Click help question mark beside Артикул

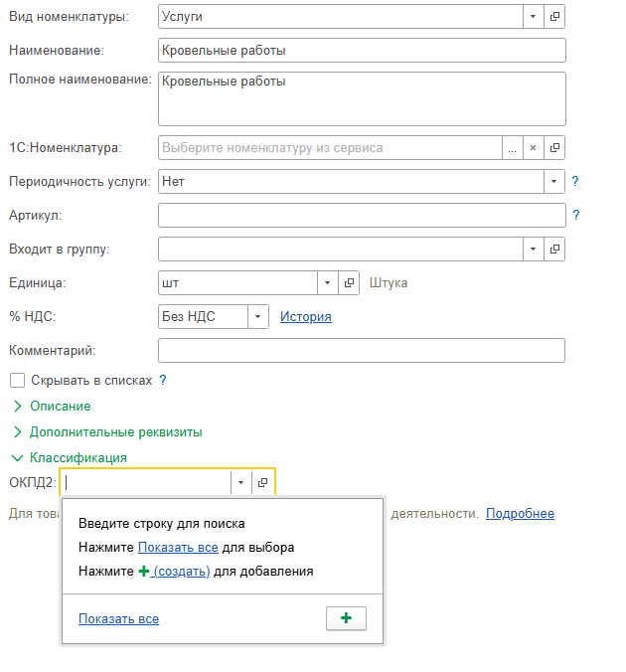(575, 215)
